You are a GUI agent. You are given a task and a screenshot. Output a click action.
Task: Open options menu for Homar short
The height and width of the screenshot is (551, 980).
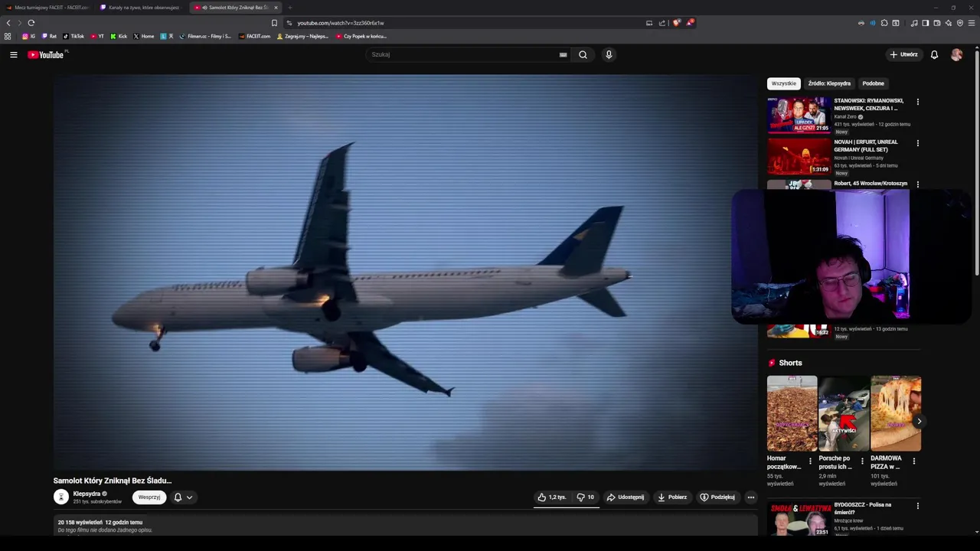pos(810,461)
